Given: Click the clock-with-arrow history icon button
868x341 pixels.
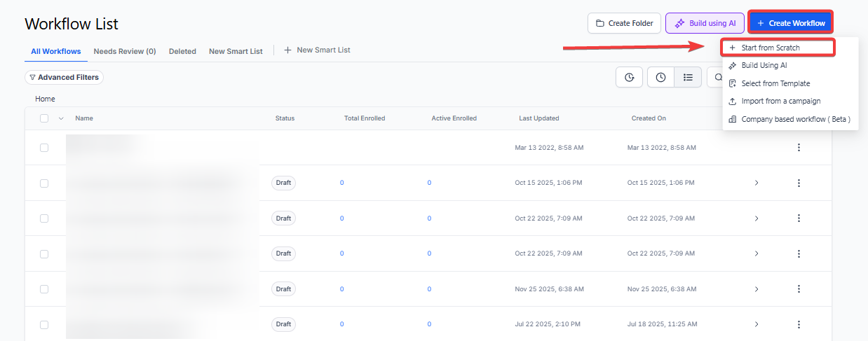Looking at the screenshot, I should 629,78.
